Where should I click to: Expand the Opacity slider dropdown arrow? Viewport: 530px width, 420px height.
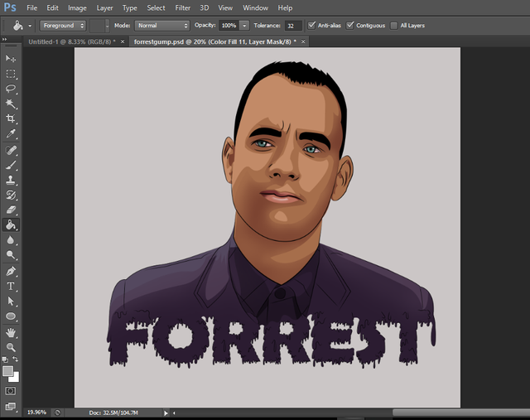[x=244, y=26]
